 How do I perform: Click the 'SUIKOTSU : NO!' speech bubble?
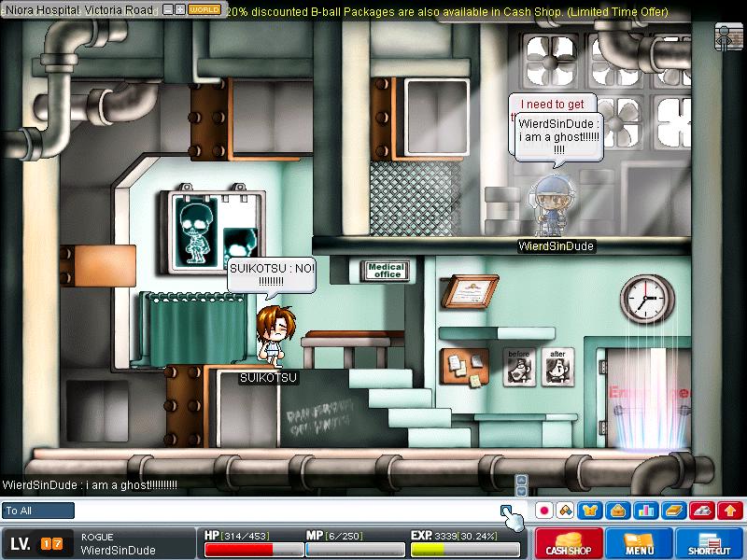point(272,275)
